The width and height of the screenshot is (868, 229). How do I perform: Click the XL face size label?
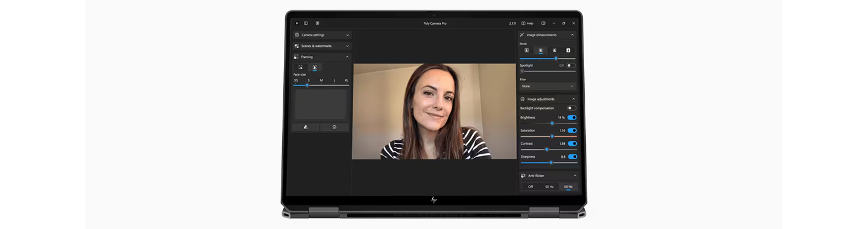coord(347,80)
